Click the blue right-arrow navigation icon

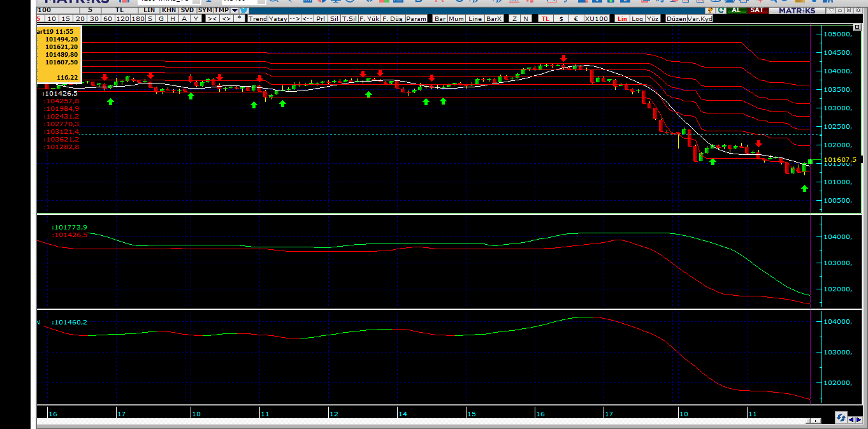click(859, 420)
